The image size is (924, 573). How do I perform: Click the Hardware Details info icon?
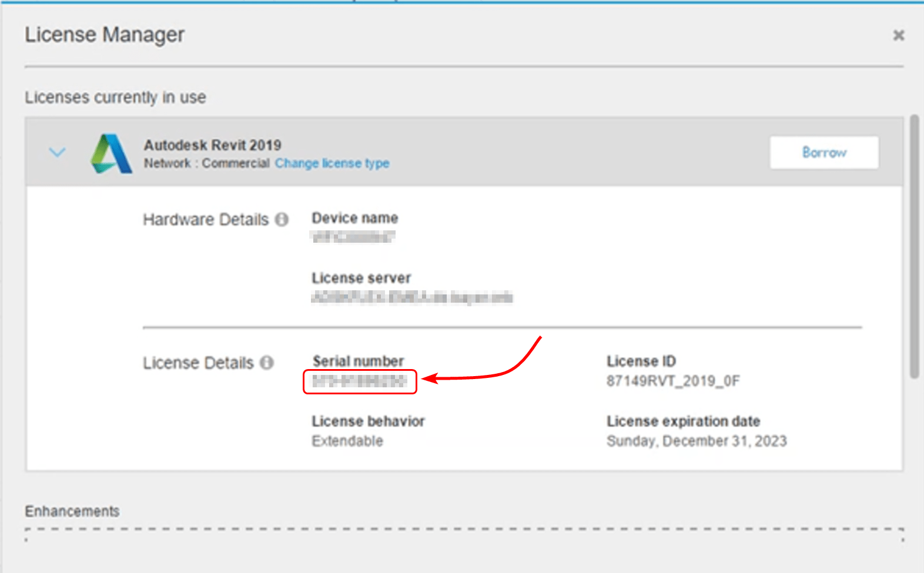click(x=282, y=219)
